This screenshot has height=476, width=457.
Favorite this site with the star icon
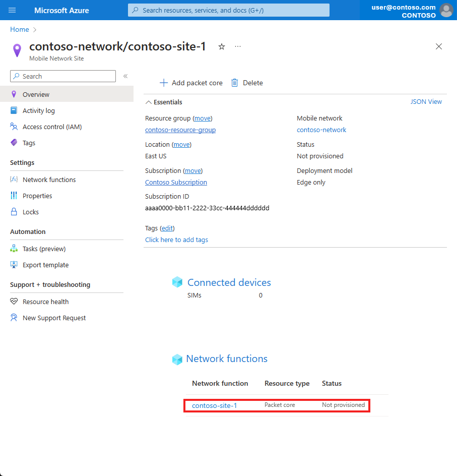(222, 47)
